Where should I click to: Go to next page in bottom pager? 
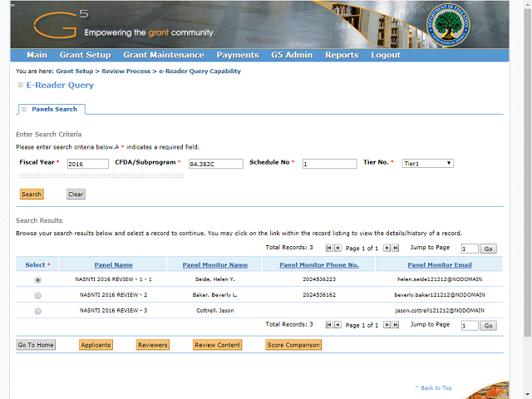387,325
